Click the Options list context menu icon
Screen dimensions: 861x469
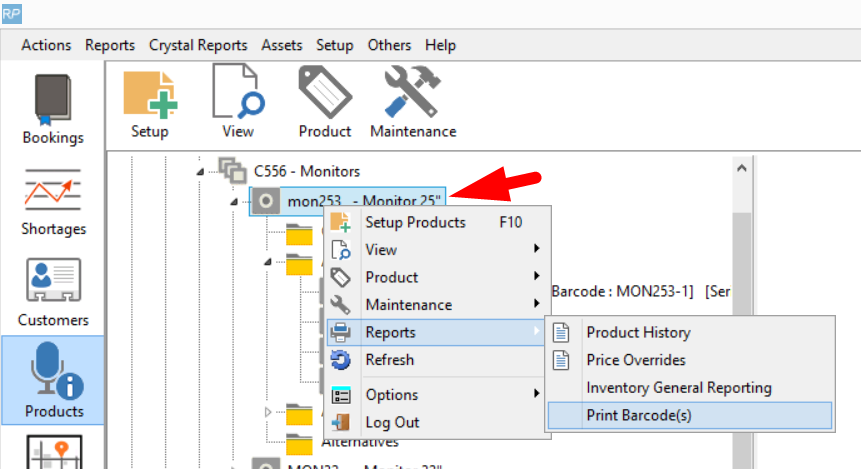(340, 395)
